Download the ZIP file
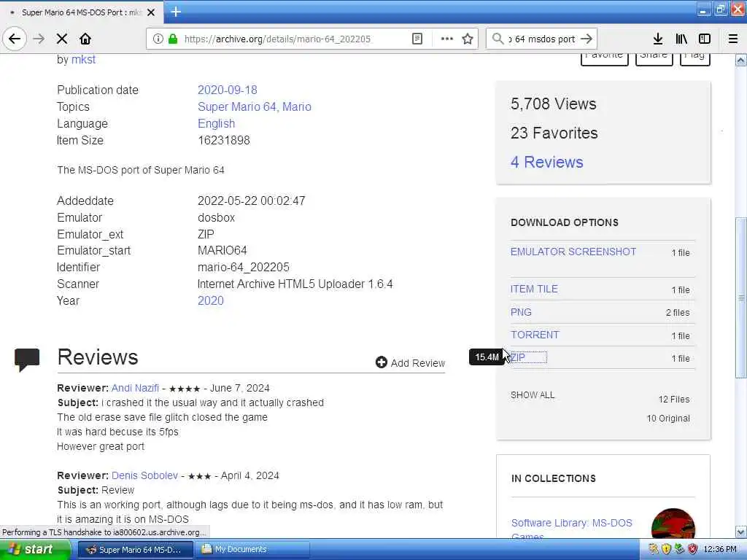This screenshot has height=560, width=747. 518,357
